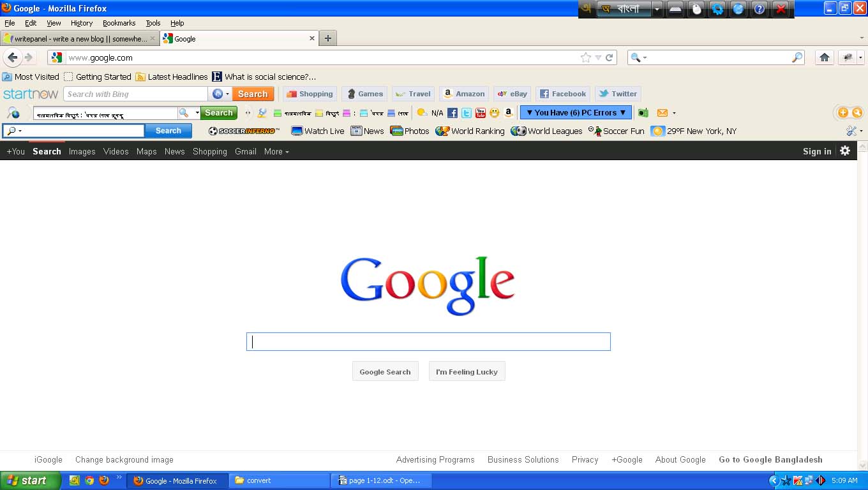Click Firefox back navigation arrow

point(12,57)
